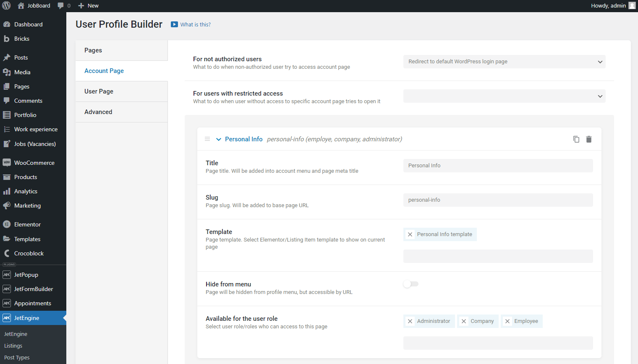Open the user role selection field

498,343
